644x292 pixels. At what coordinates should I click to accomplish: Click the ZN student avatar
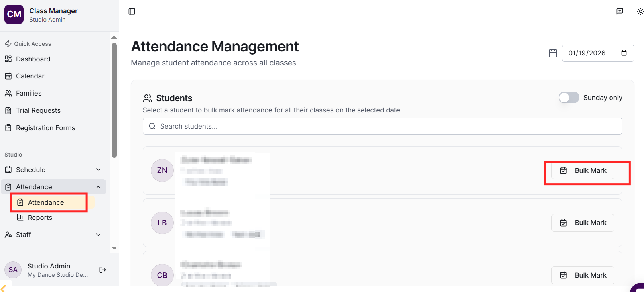tap(162, 170)
